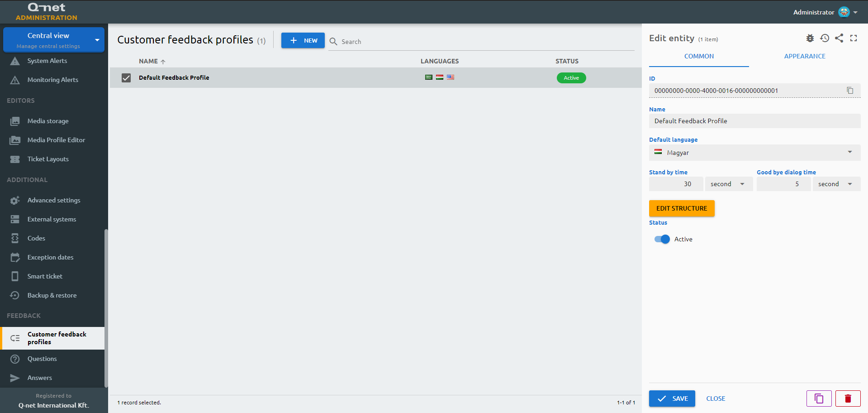Open the version history clock icon

tap(824, 38)
